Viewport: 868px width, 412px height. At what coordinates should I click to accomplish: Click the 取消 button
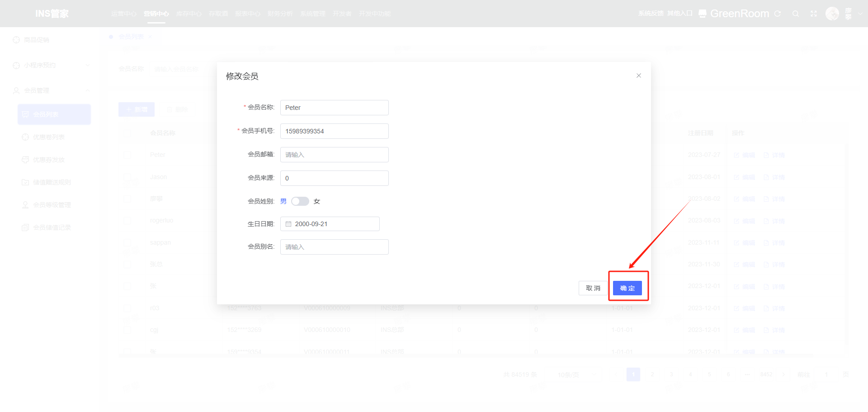pos(593,288)
